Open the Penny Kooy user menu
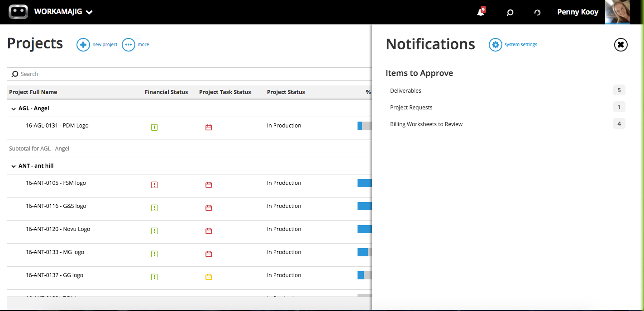Screen dimensions: 644x311 [x=577, y=12]
